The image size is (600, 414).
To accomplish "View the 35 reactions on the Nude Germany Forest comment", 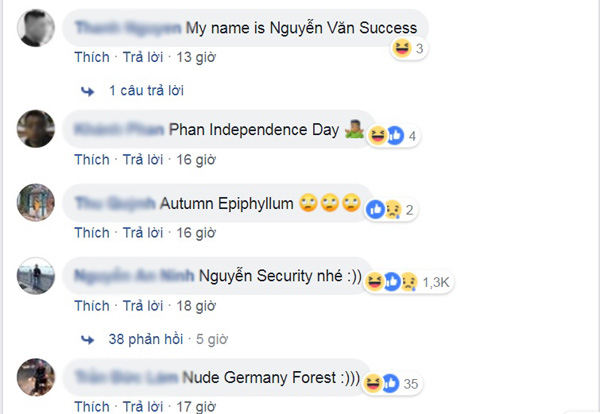I will click(392, 384).
